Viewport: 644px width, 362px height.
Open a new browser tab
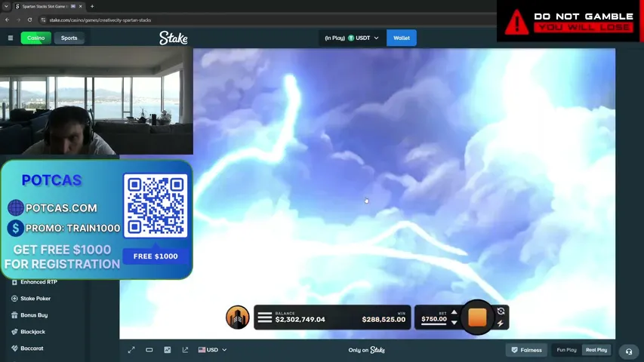point(92,6)
